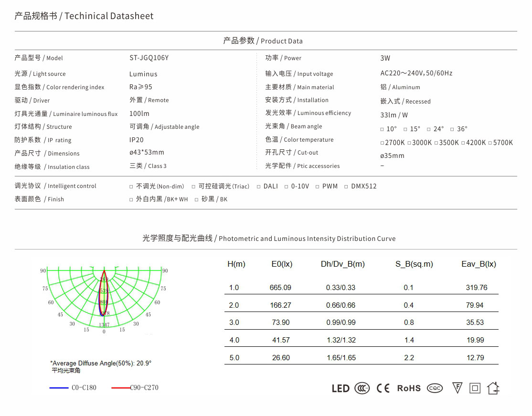Image resolution: width=532 pixels, height=416 pixels.
Task: Click the inverted triangle F mark
Action: [457, 388]
